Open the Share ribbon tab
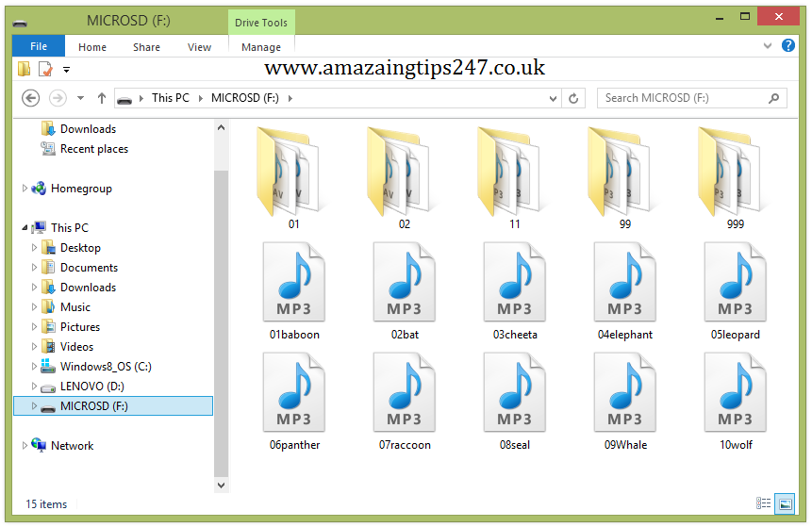The image size is (812, 527). (146, 47)
